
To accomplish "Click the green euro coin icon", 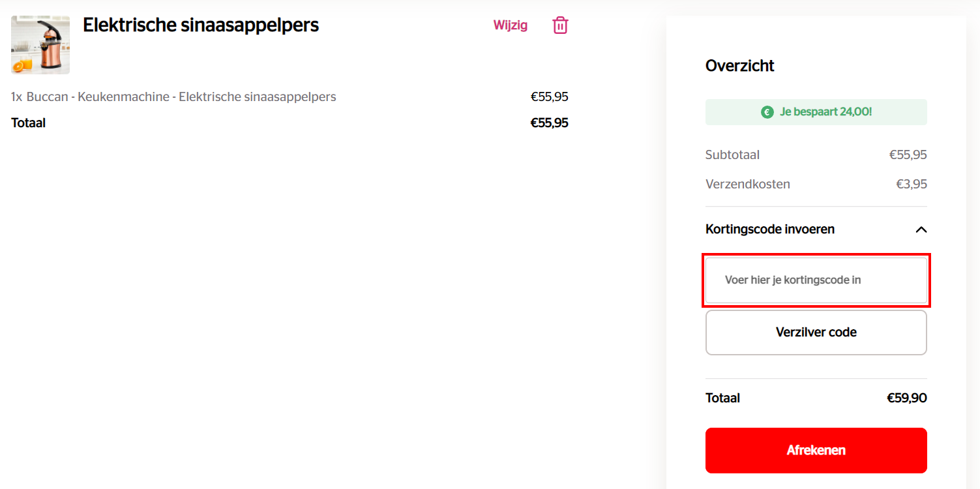I will click(767, 112).
